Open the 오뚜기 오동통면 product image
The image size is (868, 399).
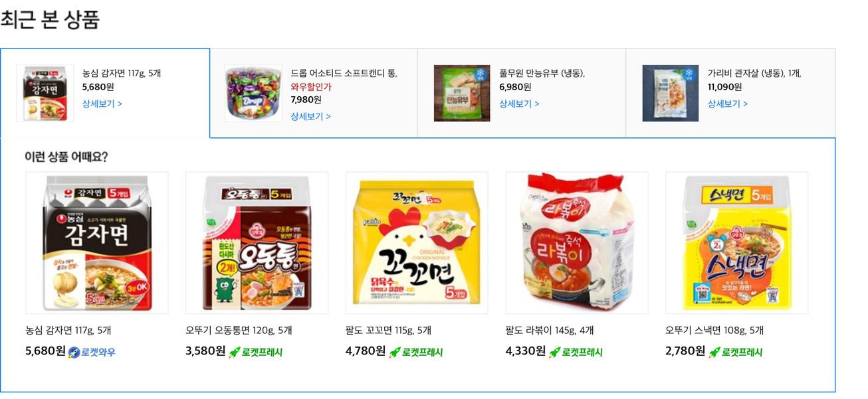[x=257, y=243]
